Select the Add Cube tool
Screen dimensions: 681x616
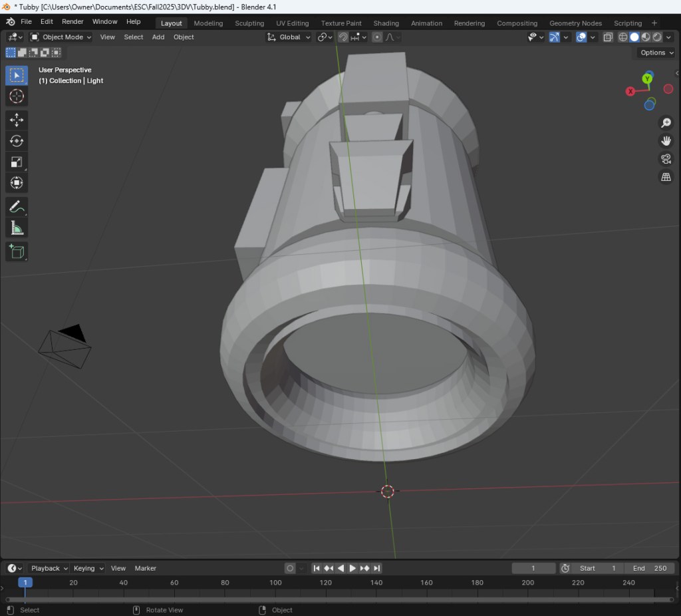17,251
